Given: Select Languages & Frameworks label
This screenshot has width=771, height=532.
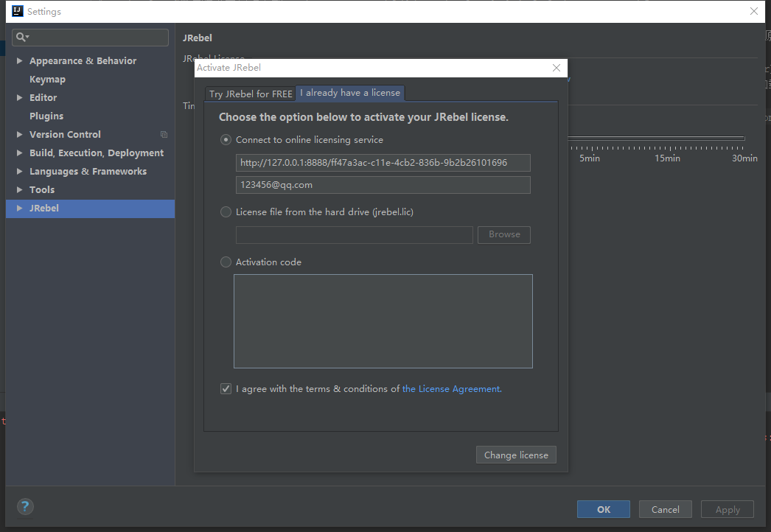Looking at the screenshot, I should [x=88, y=171].
